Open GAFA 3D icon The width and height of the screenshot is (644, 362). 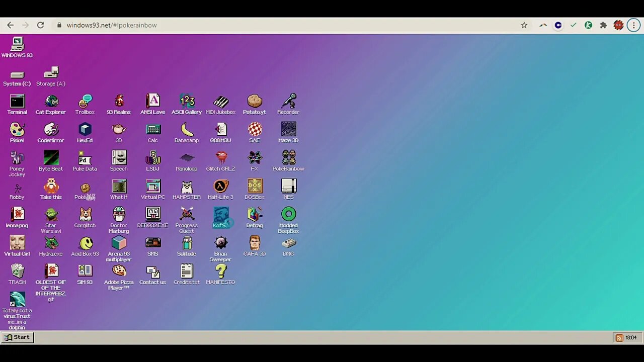(255, 246)
